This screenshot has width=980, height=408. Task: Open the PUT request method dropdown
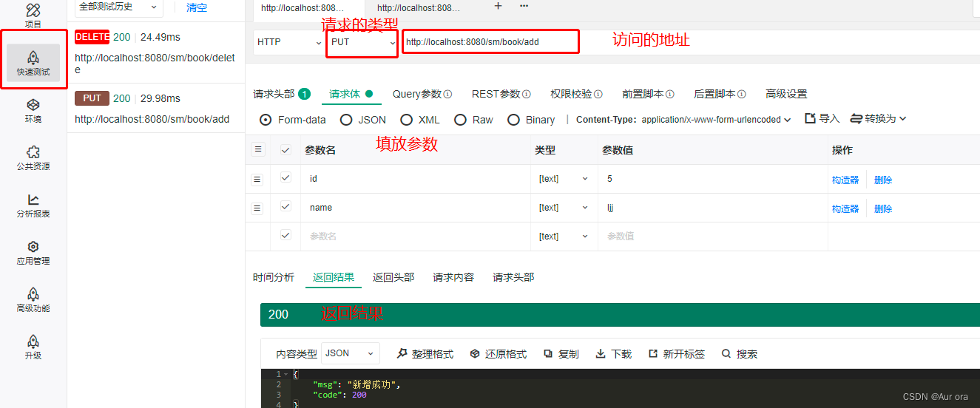(363, 42)
